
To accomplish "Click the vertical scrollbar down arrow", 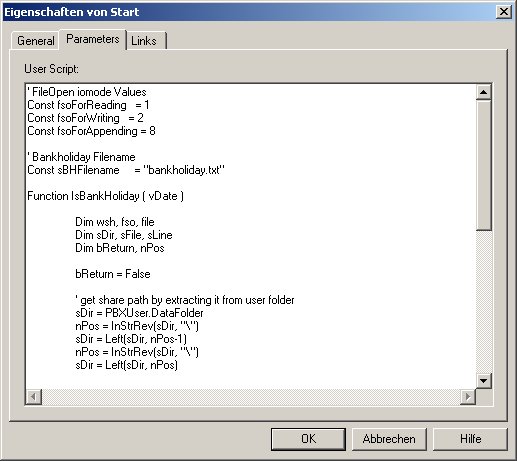I will point(484,380).
